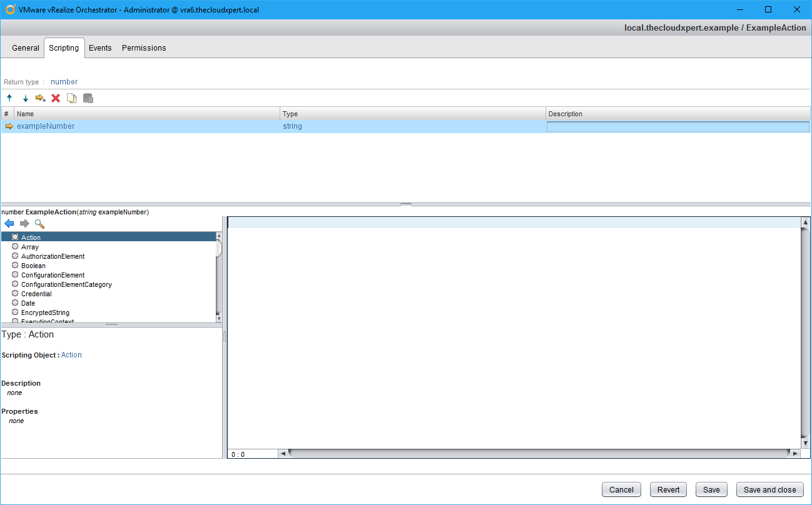This screenshot has width=812, height=505.
Task: Click the move parameter down arrow
Action: [x=26, y=98]
